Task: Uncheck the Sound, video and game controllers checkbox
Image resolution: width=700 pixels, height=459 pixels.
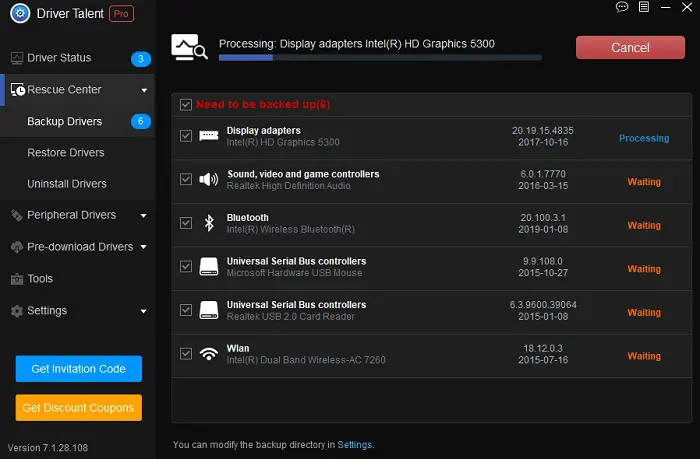Action: [x=186, y=179]
